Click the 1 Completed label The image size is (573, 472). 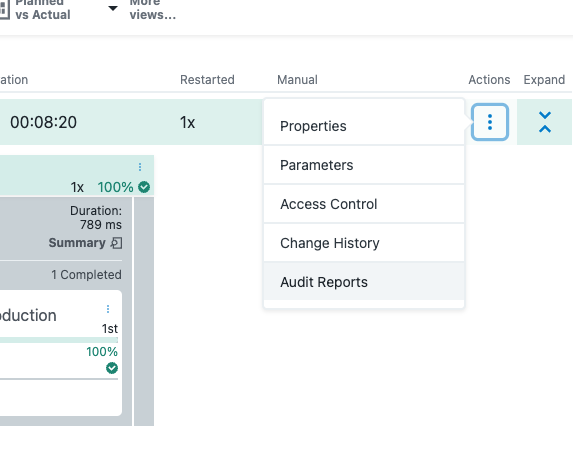pos(86,275)
